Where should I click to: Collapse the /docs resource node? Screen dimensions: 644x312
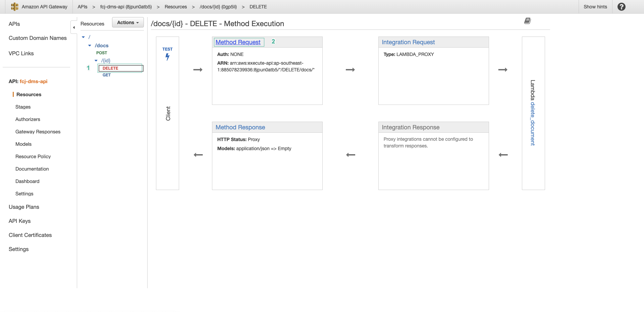[x=90, y=46]
